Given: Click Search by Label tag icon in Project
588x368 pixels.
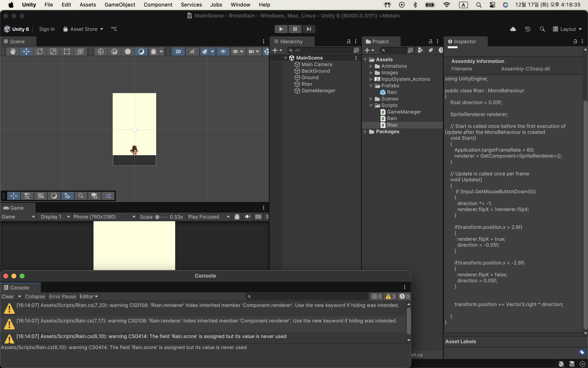Looking at the screenshot, I should (x=431, y=50).
